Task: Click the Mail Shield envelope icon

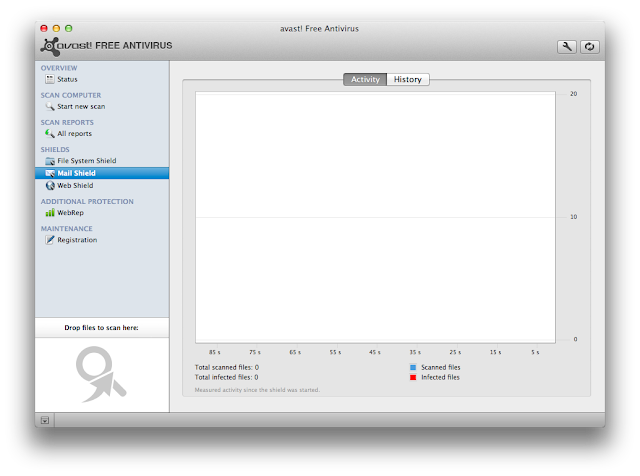Action: tap(50, 173)
